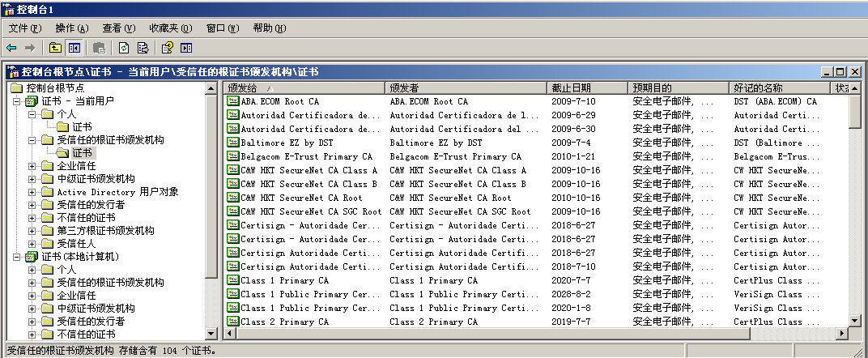Expand 个人 under 证书(本地计算机)
This screenshot has width=868, height=358.
point(32,270)
